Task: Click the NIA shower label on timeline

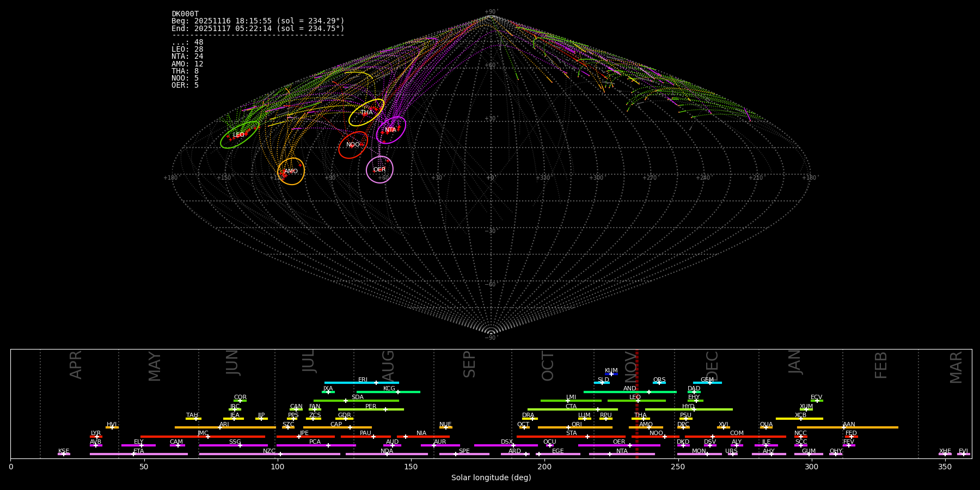Action: pos(421,433)
